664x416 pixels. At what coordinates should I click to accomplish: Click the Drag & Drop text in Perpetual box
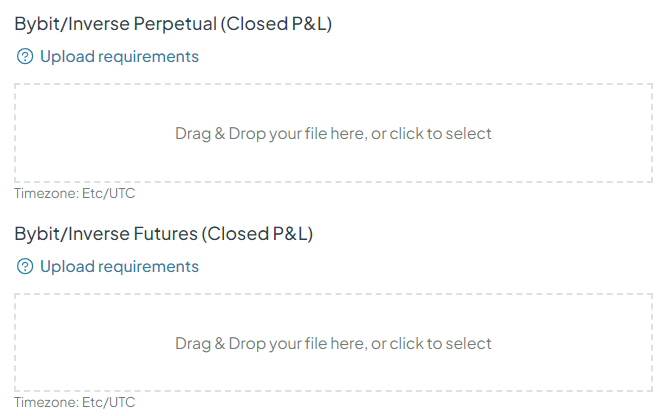[x=333, y=133]
